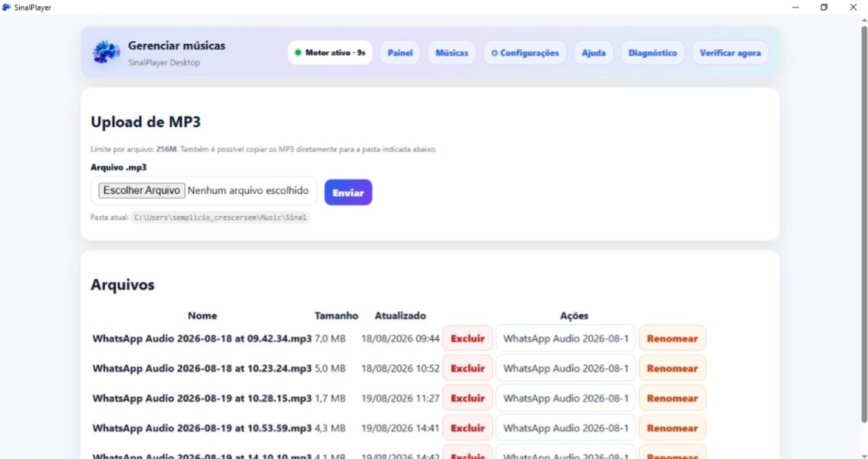Delete the 10.23.24 audio with Excluir
This screenshot has height=459, width=868.
(x=468, y=368)
